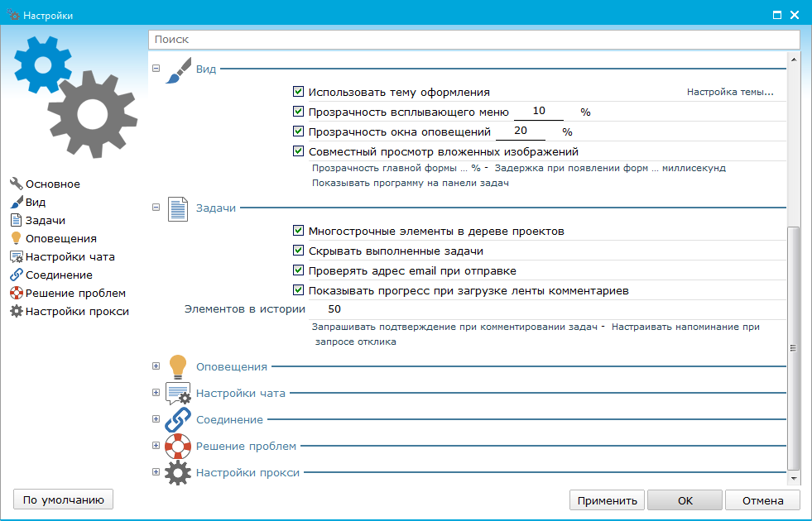812x521 pixels.
Task: Click the large chain icon of Соединение section
Action: pyautogui.click(x=178, y=419)
